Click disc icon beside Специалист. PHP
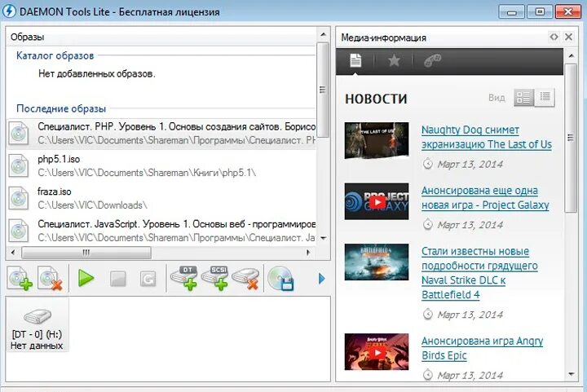 pyautogui.click(x=19, y=134)
